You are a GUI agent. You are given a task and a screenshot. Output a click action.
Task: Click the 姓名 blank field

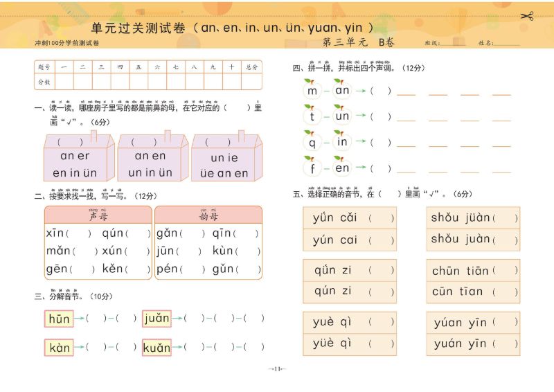tap(507, 42)
